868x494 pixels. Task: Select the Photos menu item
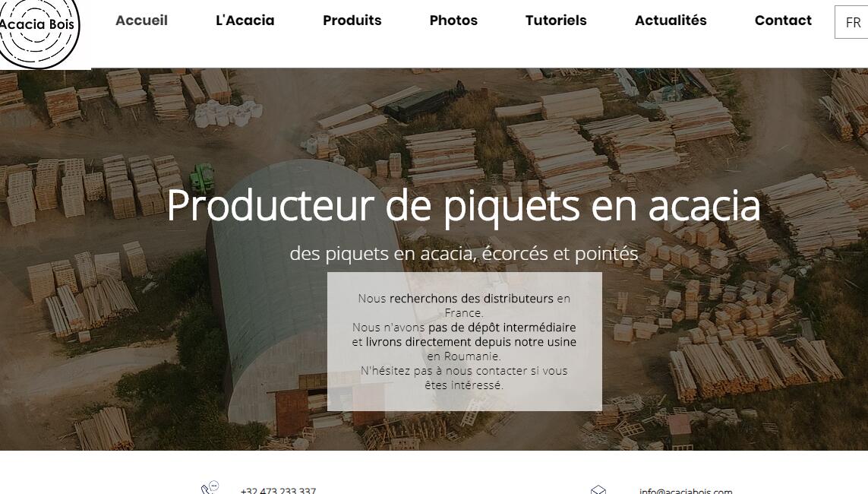(x=453, y=21)
